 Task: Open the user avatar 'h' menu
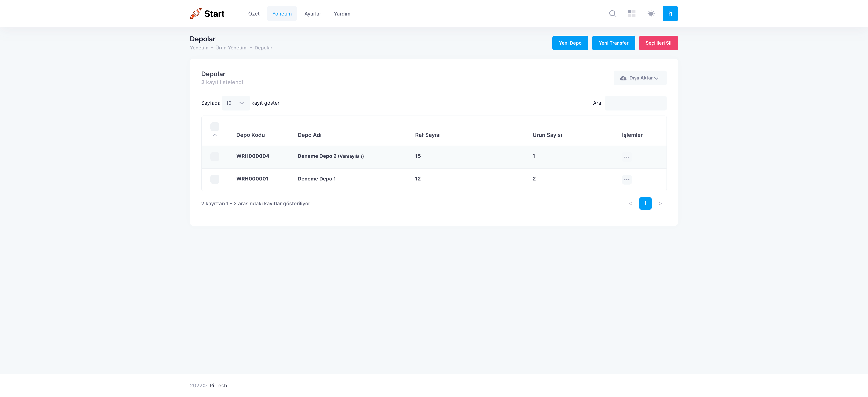point(670,14)
